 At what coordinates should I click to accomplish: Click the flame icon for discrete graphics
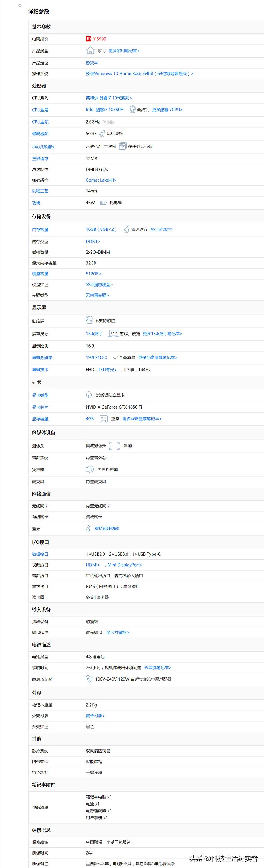pos(89,395)
